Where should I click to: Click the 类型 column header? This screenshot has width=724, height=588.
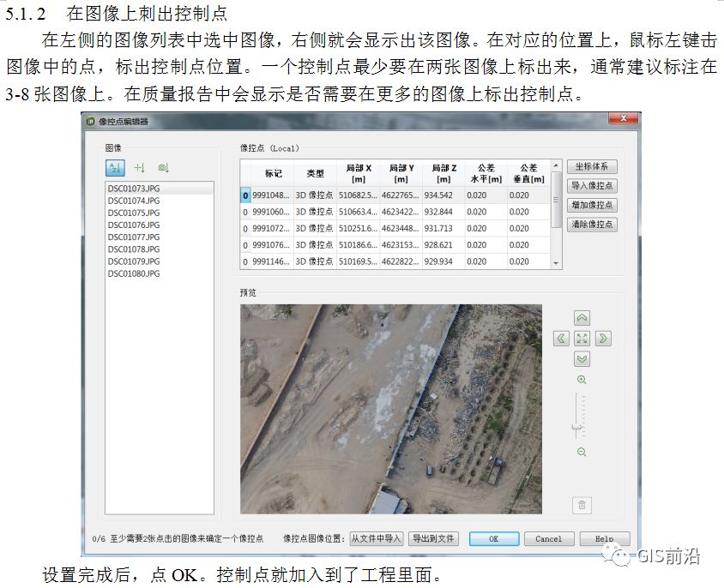point(315,173)
